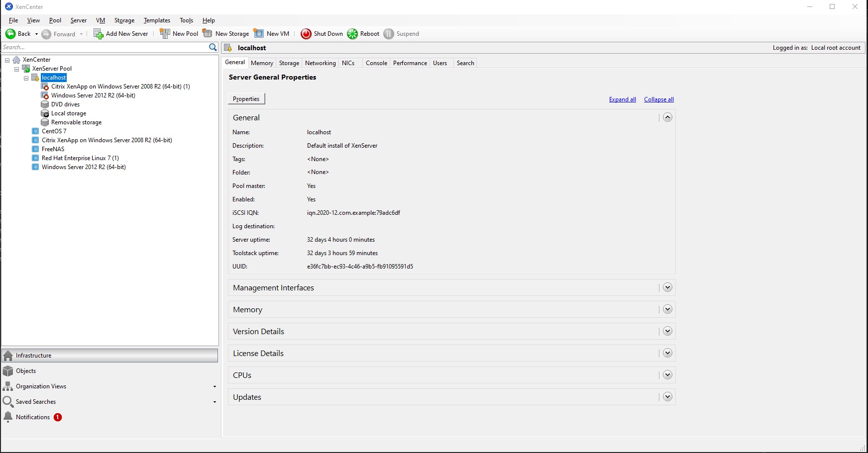Click the Collapse all link

(x=659, y=99)
